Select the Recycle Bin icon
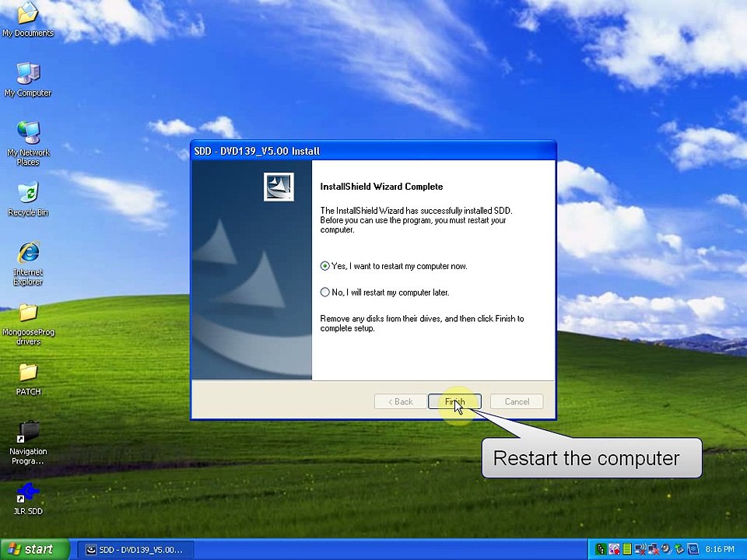Screen dimensions: 747x560 point(28,199)
